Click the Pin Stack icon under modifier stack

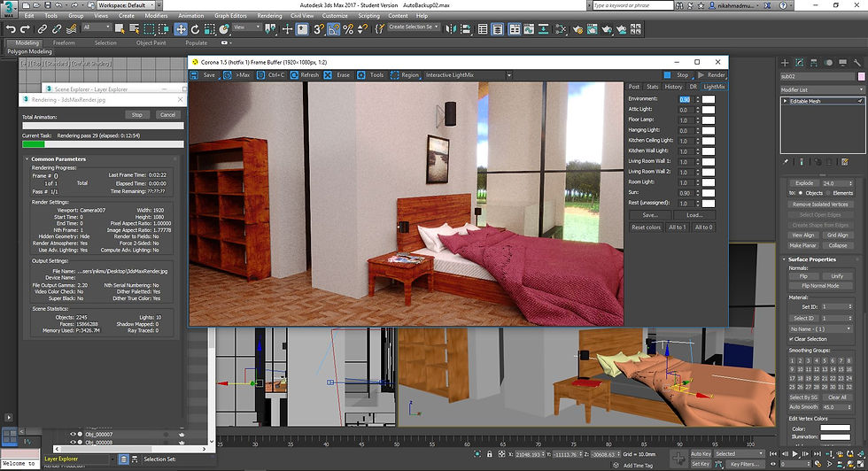coord(786,162)
